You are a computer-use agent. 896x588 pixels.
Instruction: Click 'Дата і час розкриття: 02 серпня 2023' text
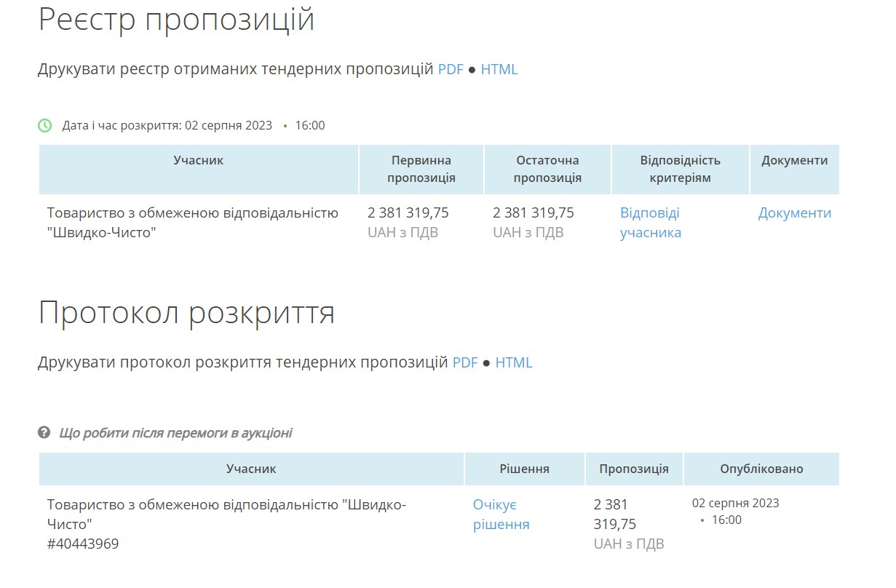[167, 125]
